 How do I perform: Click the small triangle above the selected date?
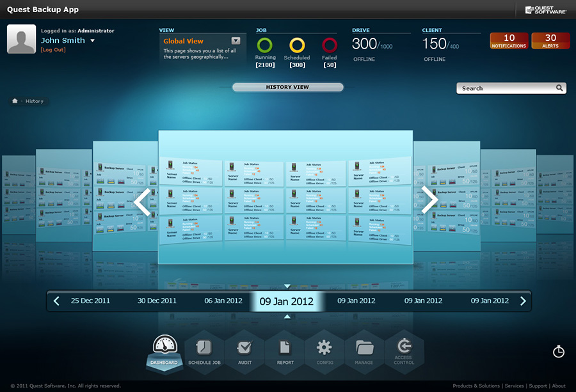coord(287,286)
